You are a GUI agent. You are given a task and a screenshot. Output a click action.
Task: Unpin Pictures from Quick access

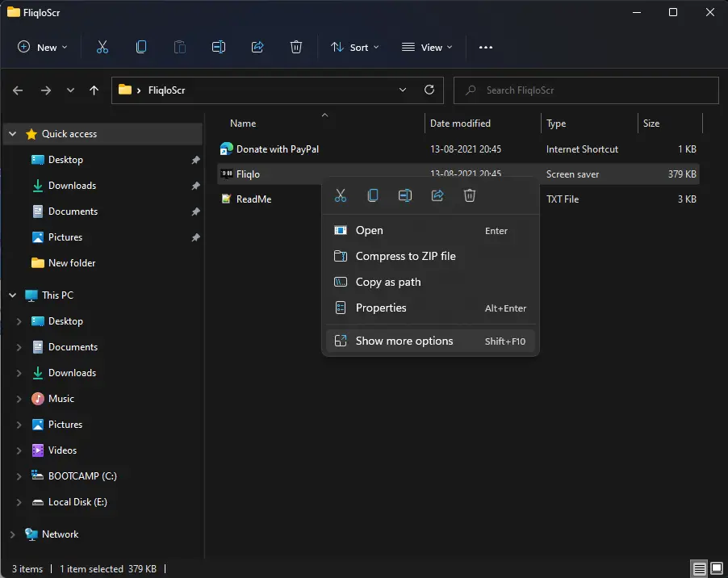pyautogui.click(x=195, y=237)
